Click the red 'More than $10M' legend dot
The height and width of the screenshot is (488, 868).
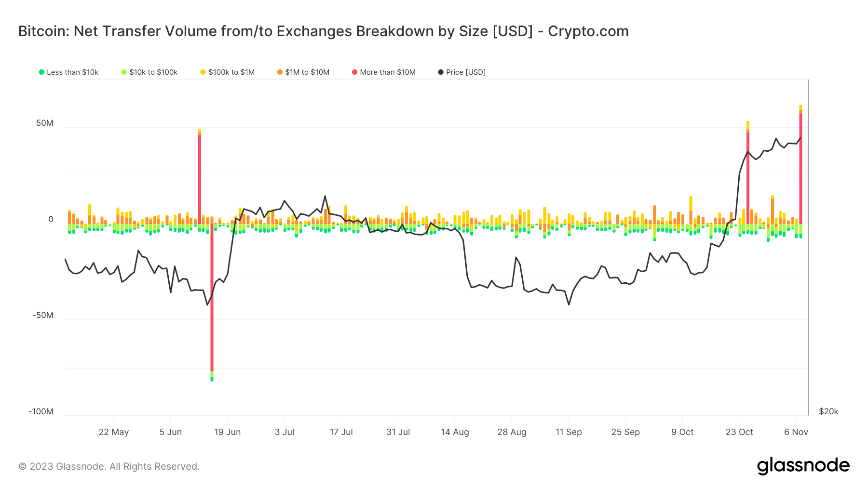click(354, 72)
